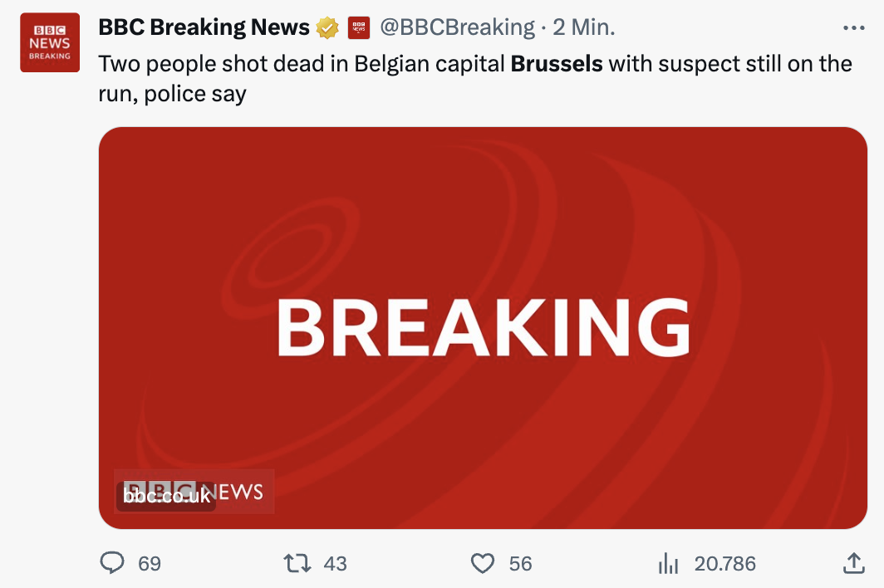Click the view count 20.786
The image size is (884, 588).
[724, 564]
